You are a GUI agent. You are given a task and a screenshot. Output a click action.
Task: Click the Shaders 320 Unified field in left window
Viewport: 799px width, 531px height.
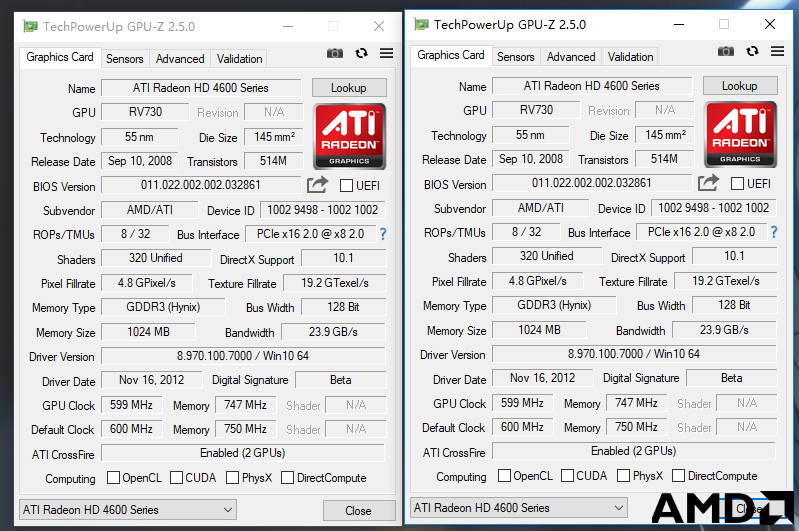pos(156,258)
